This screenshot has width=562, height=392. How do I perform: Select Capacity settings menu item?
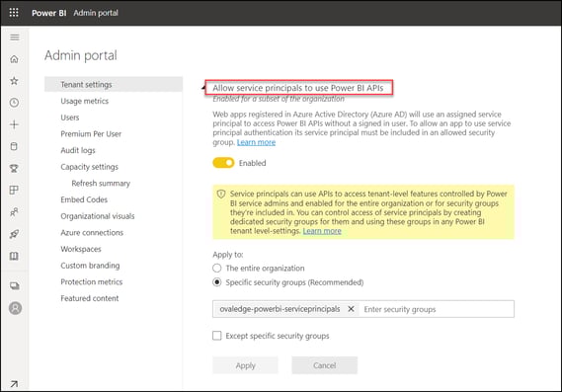(x=89, y=167)
